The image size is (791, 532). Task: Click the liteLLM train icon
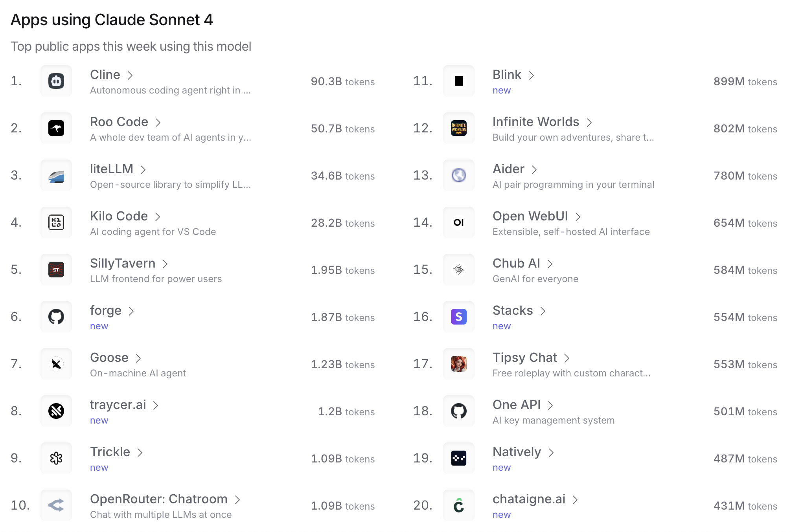(56, 175)
